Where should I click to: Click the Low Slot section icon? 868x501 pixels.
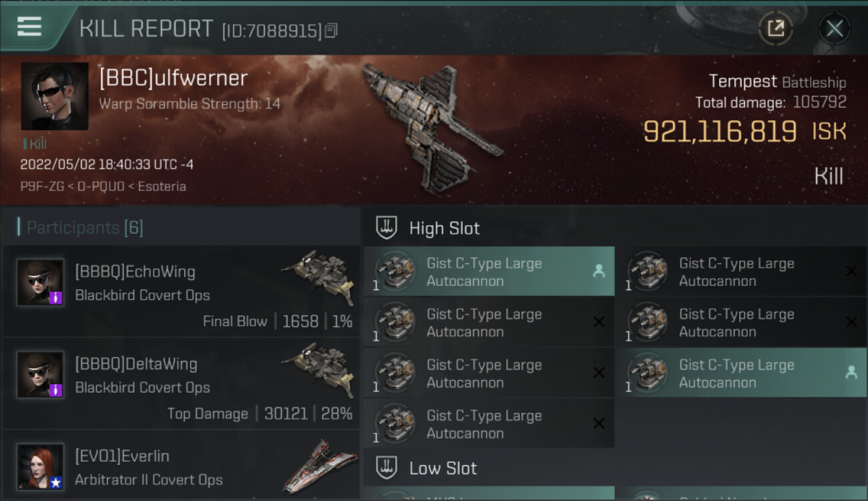click(387, 468)
